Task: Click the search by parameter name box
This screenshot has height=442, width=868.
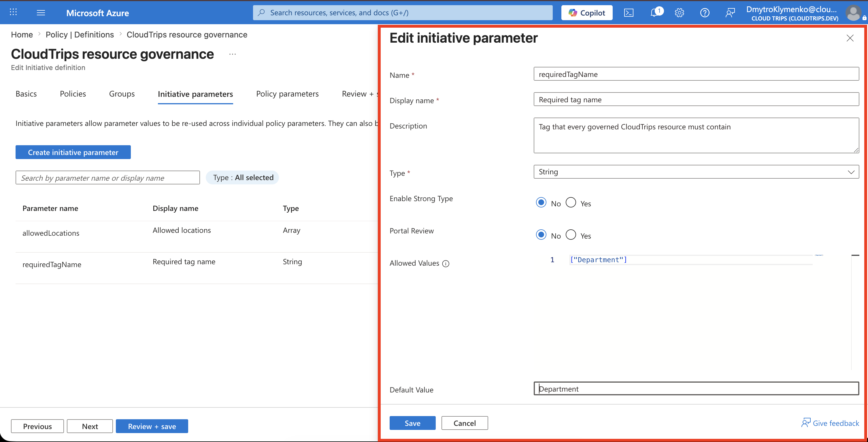Action: (107, 177)
